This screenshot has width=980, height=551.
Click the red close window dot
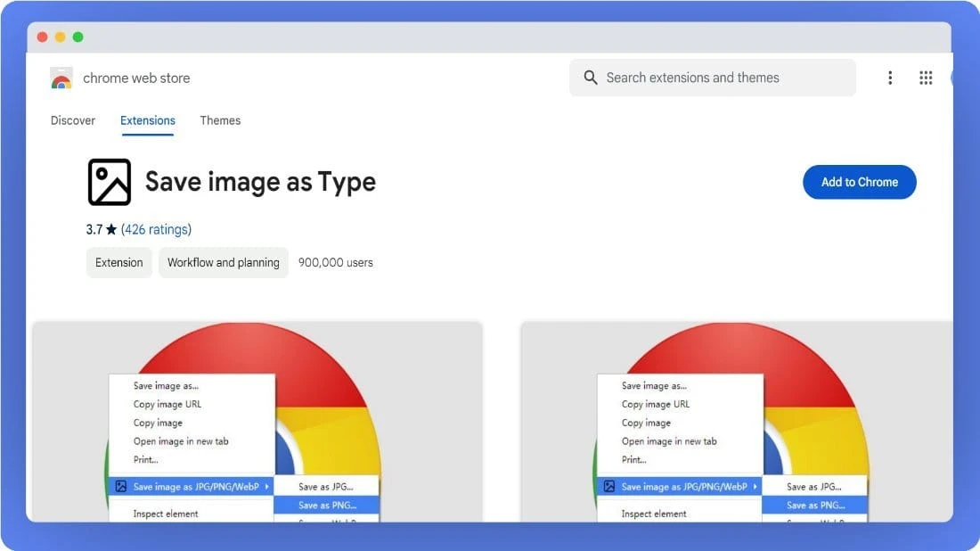(x=43, y=37)
